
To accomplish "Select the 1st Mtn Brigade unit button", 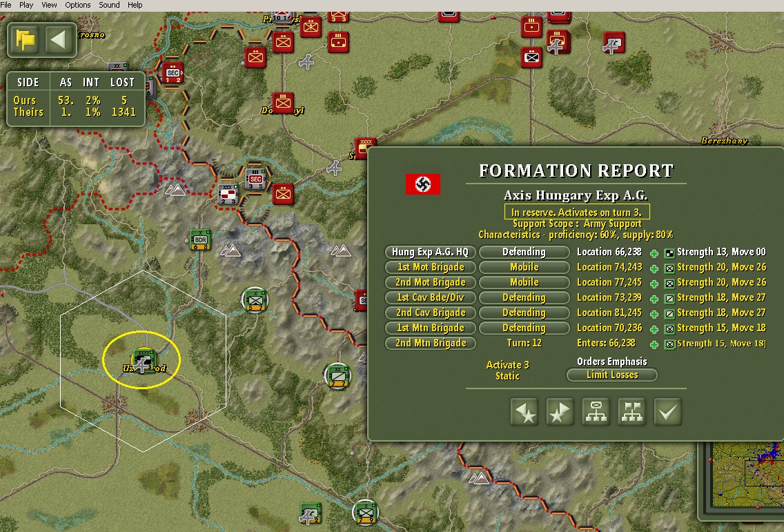I will click(430, 328).
